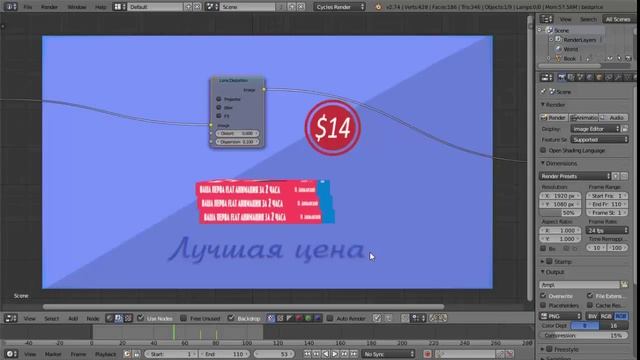
Task: Toggle Backdrop checkbox
Action: pyautogui.click(x=231, y=318)
